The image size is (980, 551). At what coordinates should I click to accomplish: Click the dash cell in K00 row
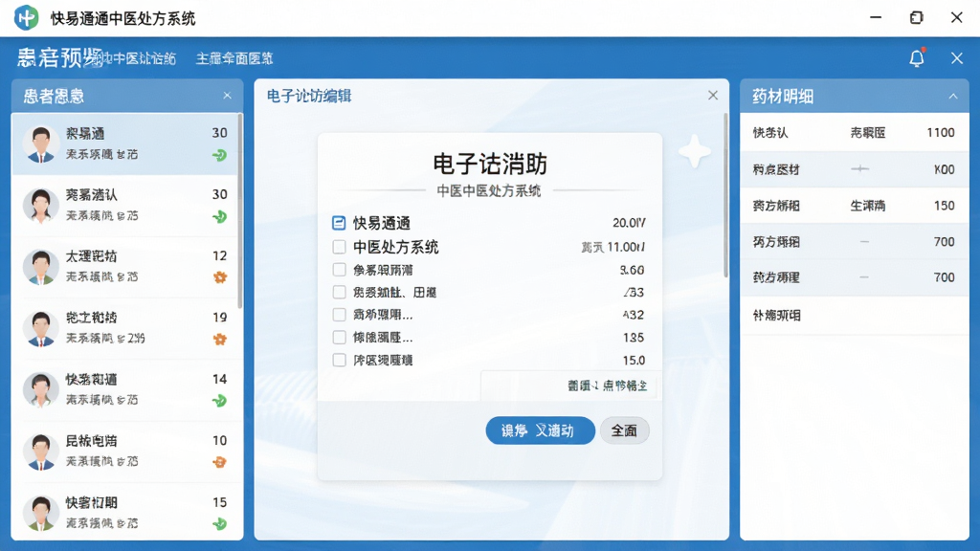[860, 168]
